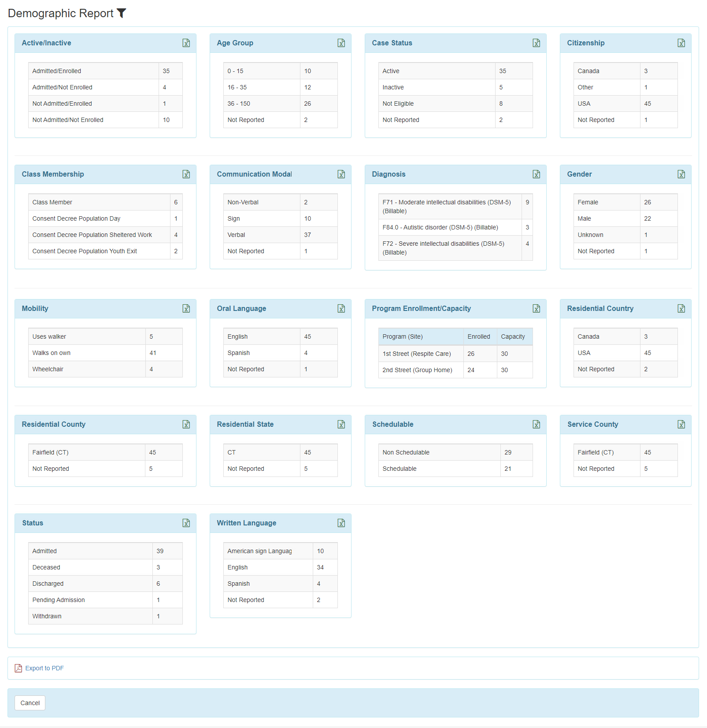Open the filter icon beside Demographic Report
This screenshot has height=728, width=707.
(x=122, y=13)
